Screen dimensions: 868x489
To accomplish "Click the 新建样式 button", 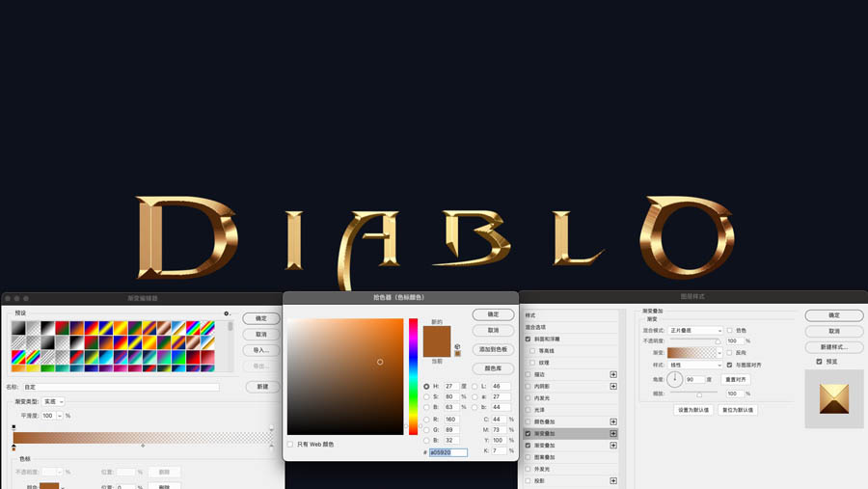I will coord(833,347).
